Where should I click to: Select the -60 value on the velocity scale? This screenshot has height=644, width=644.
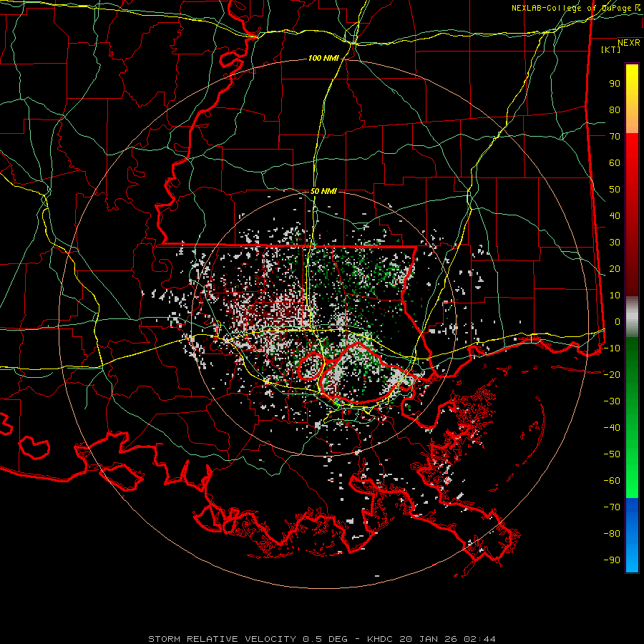(x=612, y=481)
